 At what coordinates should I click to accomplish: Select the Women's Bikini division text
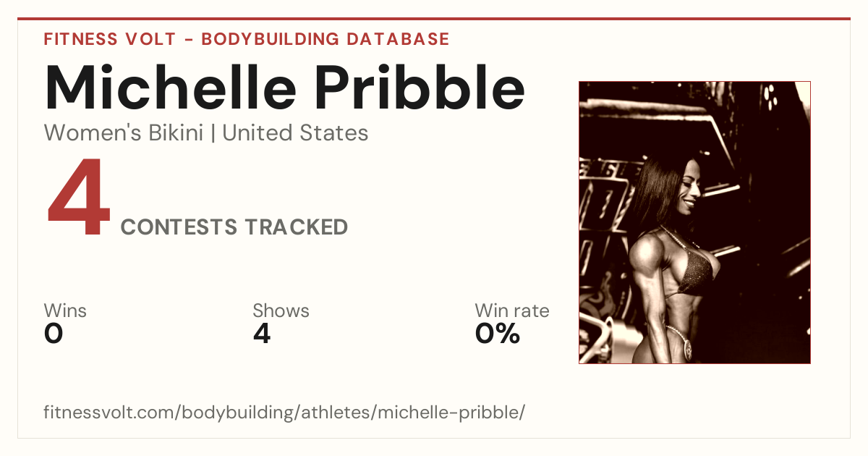(x=123, y=133)
